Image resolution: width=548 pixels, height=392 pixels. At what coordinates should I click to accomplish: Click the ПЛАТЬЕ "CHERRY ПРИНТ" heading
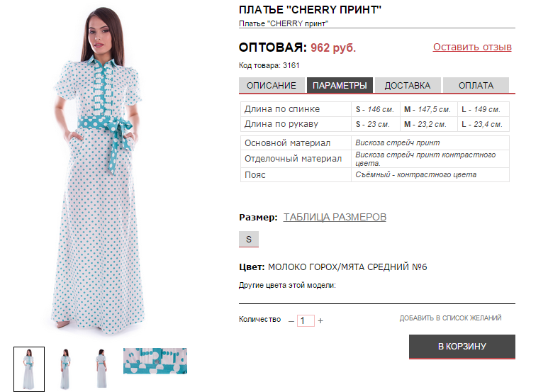coord(311,10)
